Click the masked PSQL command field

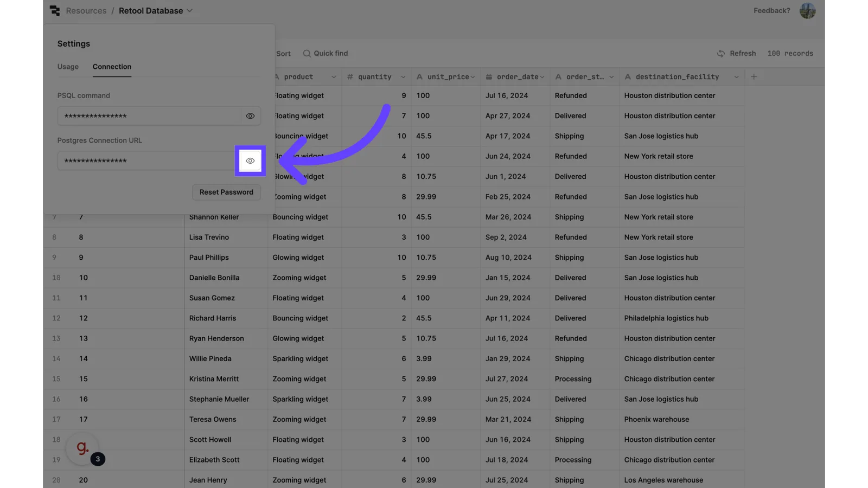coord(149,116)
